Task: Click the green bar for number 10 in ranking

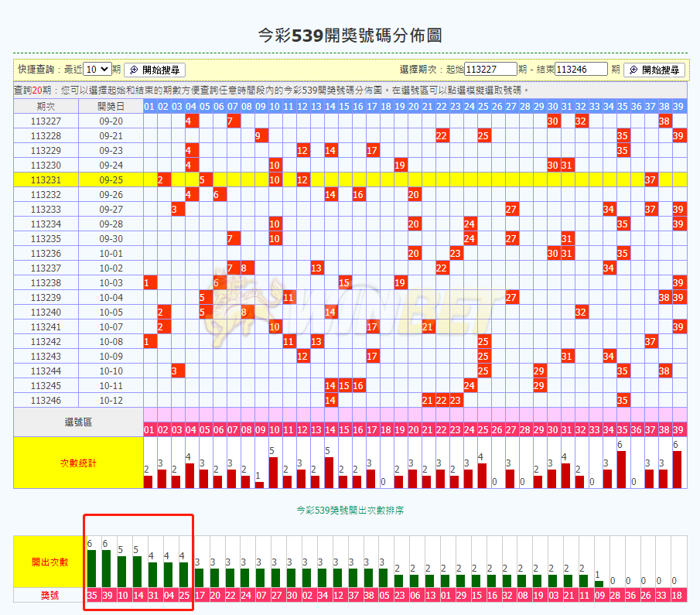Action: [x=121, y=571]
